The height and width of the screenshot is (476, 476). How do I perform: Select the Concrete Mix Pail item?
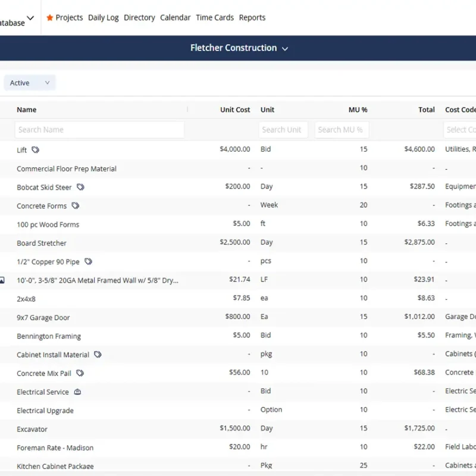click(44, 373)
